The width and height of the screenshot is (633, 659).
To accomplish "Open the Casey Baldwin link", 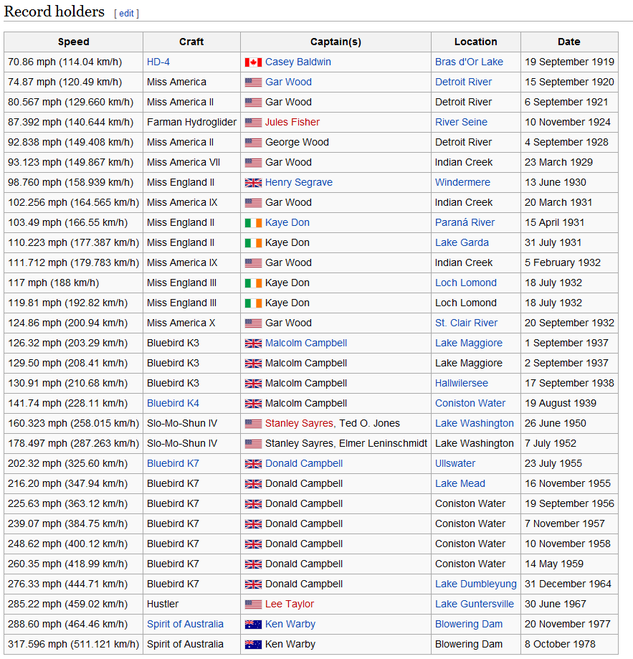I will (298, 62).
